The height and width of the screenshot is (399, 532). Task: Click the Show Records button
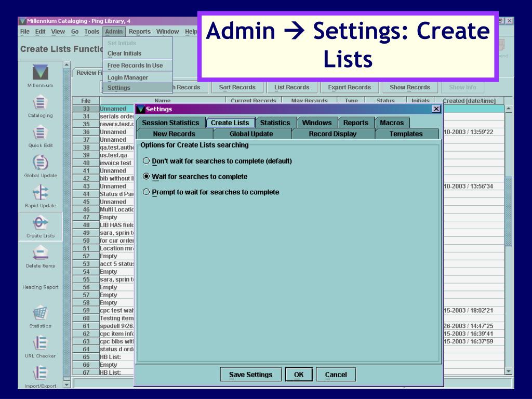[410, 87]
